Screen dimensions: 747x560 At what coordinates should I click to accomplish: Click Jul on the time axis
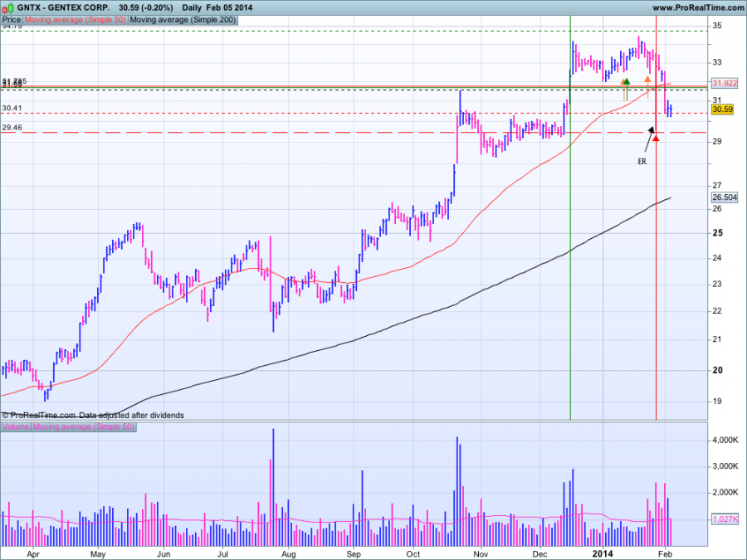click(x=222, y=554)
